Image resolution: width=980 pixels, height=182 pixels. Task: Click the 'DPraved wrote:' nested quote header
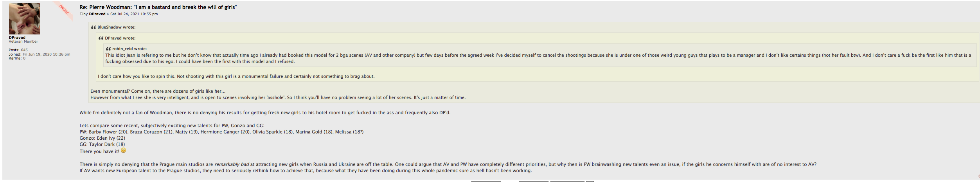[120, 38]
